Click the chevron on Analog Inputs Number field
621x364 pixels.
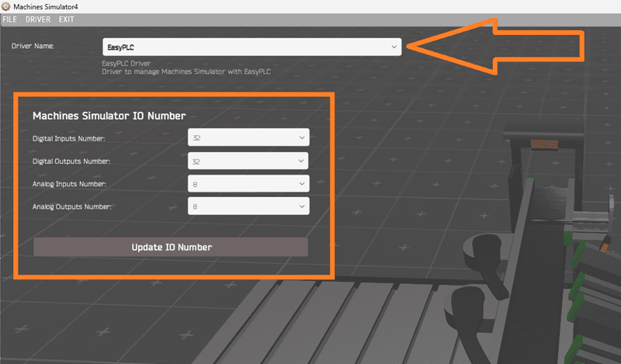[302, 184]
